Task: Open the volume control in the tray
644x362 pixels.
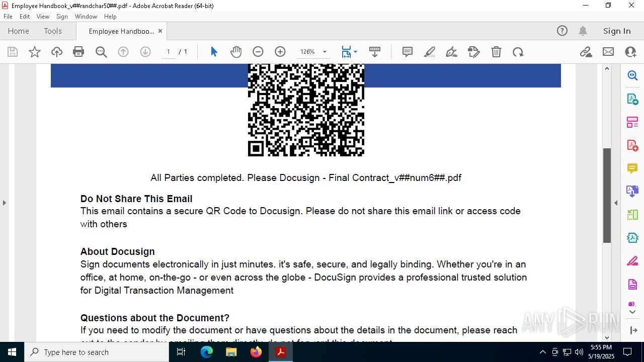Action: [x=579, y=352]
